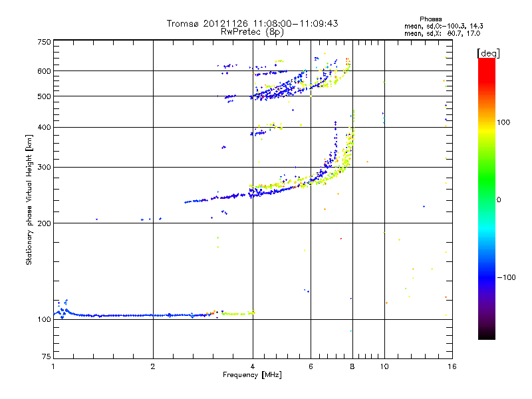Click the '1' frequency axis tick label
Screen dimensions: 532x399
point(53,366)
